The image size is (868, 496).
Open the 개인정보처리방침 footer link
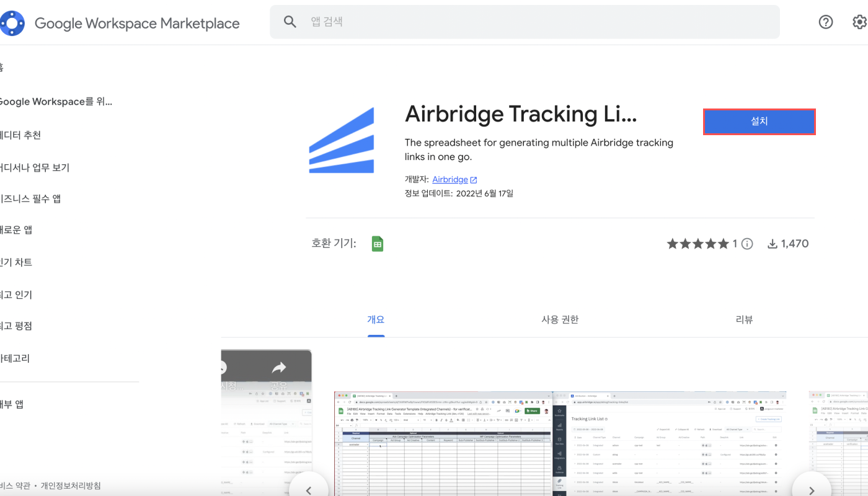71,485
